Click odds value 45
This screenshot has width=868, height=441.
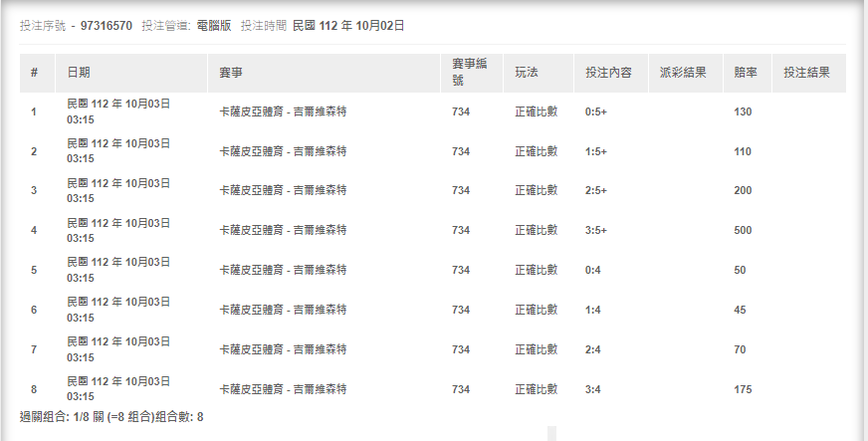[740, 310]
